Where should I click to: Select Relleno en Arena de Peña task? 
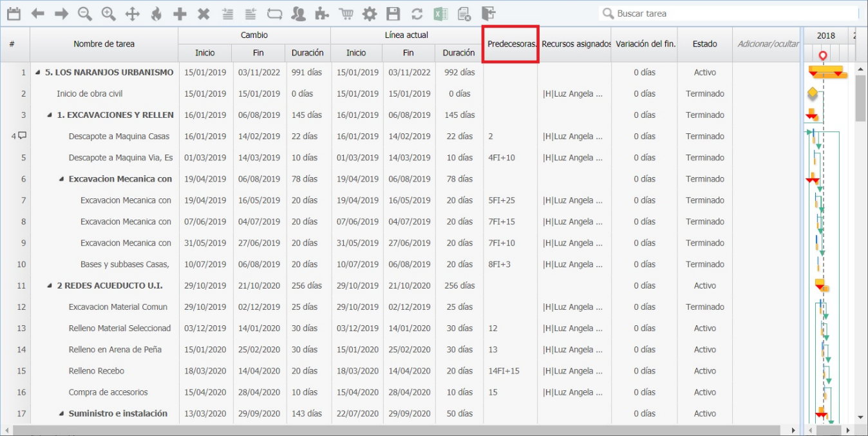(x=115, y=350)
